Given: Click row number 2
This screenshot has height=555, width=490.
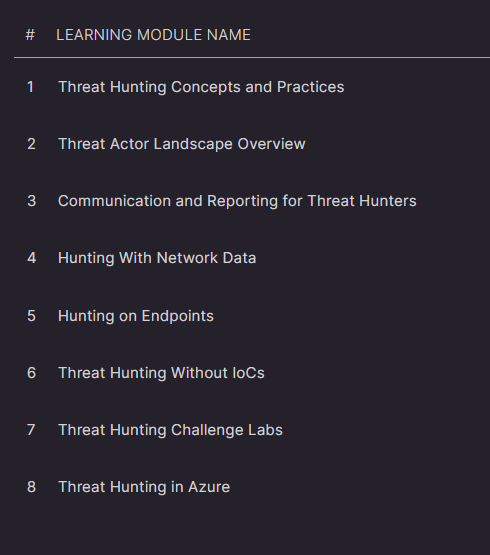Looking at the screenshot, I should click(x=31, y=144).
